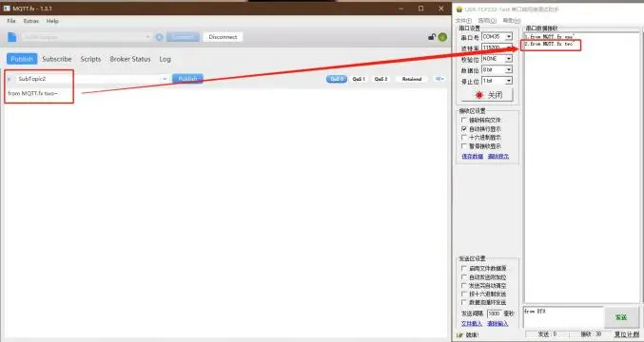
Task: Open connection profile settings gear icon
Action: point(159,37)
